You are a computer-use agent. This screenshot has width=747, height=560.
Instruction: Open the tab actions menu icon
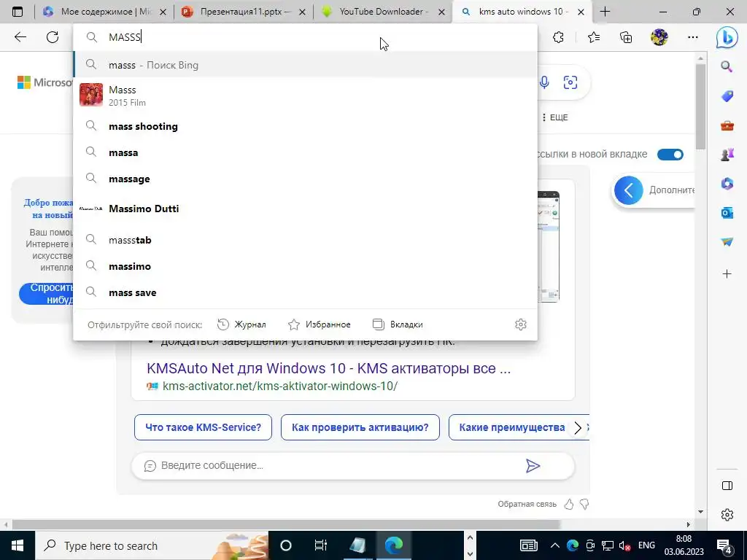coord(18,12)
